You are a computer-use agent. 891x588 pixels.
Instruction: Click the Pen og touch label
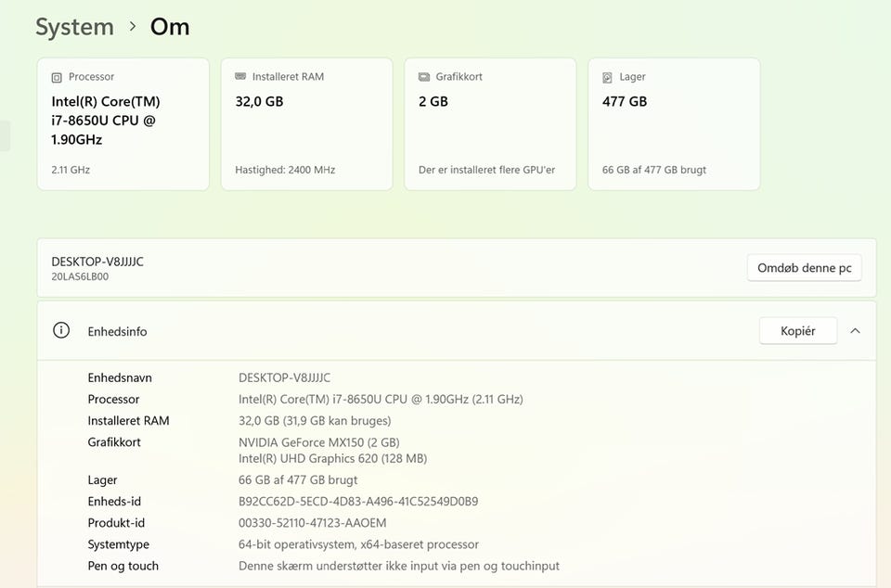click(x=123, y=567)
